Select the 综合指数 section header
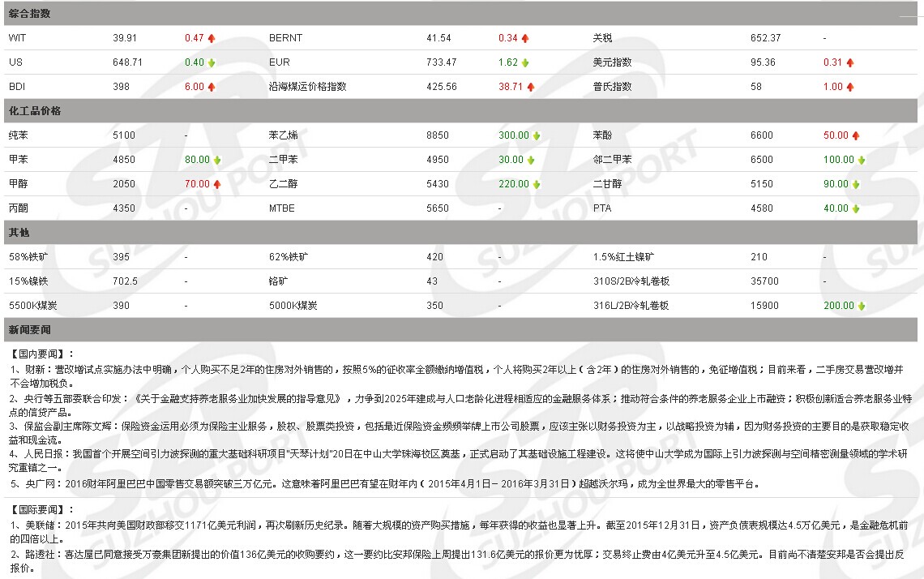 point(461,14)
